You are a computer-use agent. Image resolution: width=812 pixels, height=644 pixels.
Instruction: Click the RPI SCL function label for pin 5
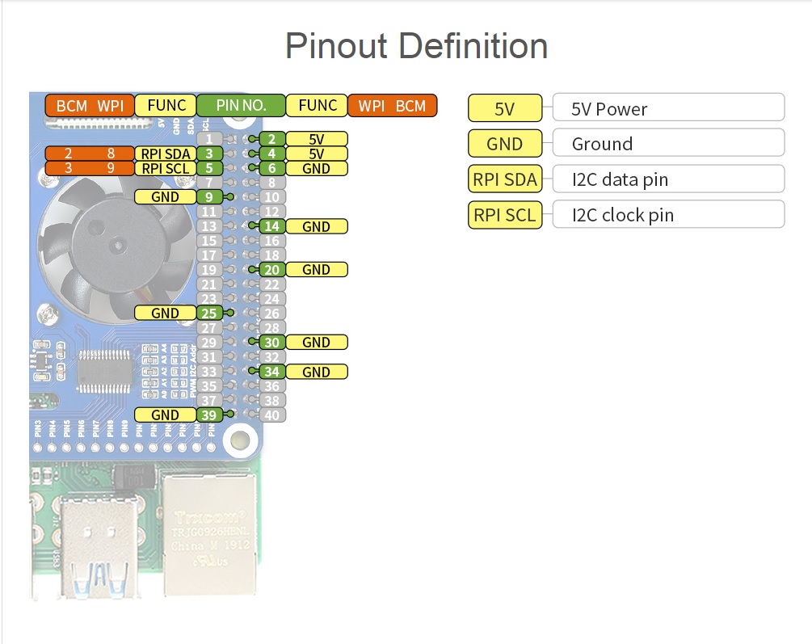click(x=166, y=168)
